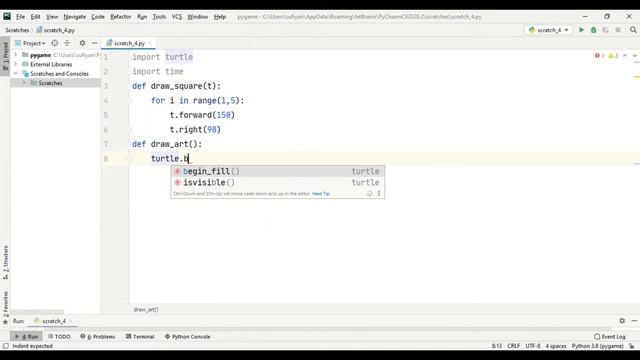This screenshot has width=640, height=360.
Task: Click the expand all icon in Project panel
Action: [67, 43]
